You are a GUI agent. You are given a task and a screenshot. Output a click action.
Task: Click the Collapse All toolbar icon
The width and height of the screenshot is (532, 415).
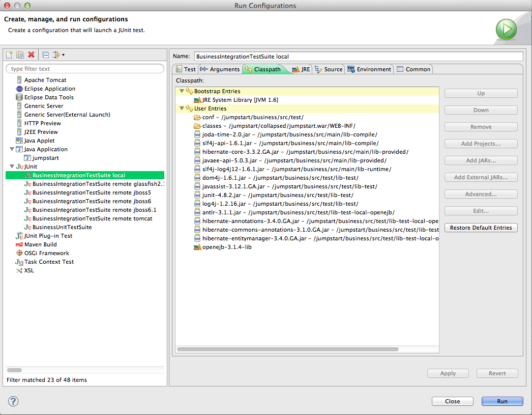click(x=45, y=55)
